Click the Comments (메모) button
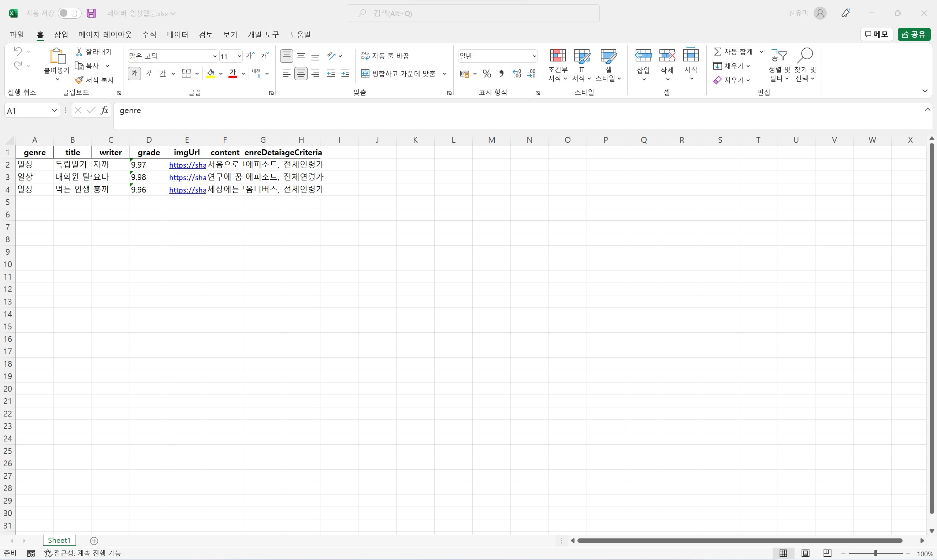This screenshot has height=560, width=937. coord(877,34)
